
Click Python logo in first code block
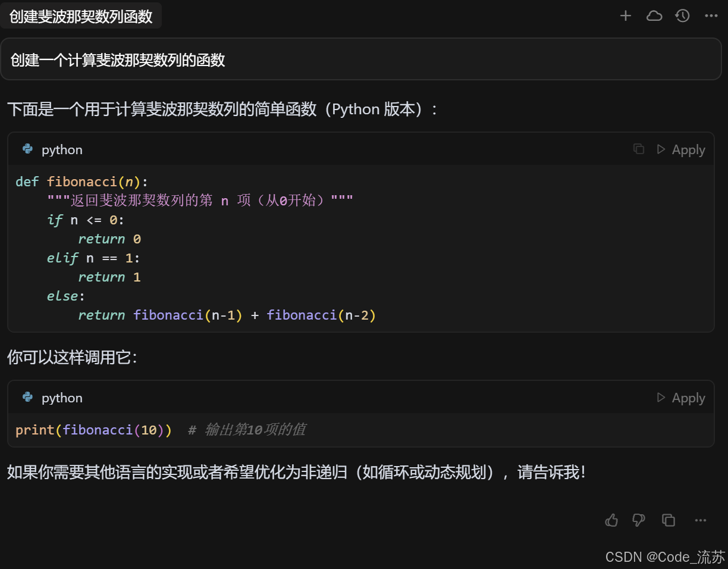tap(27, 149)
